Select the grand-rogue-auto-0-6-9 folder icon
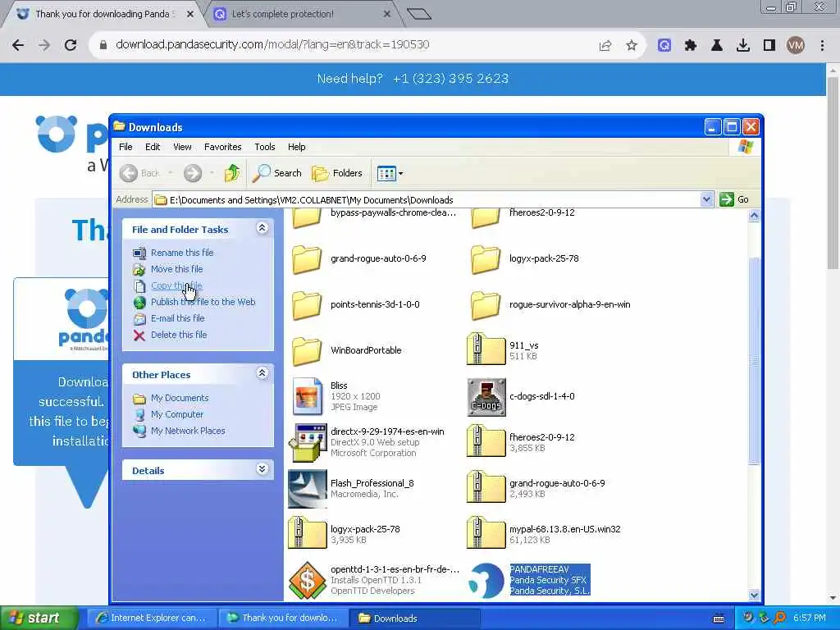Image resolution: width=840 pixels, height=630 pixels. click(307, 259)
